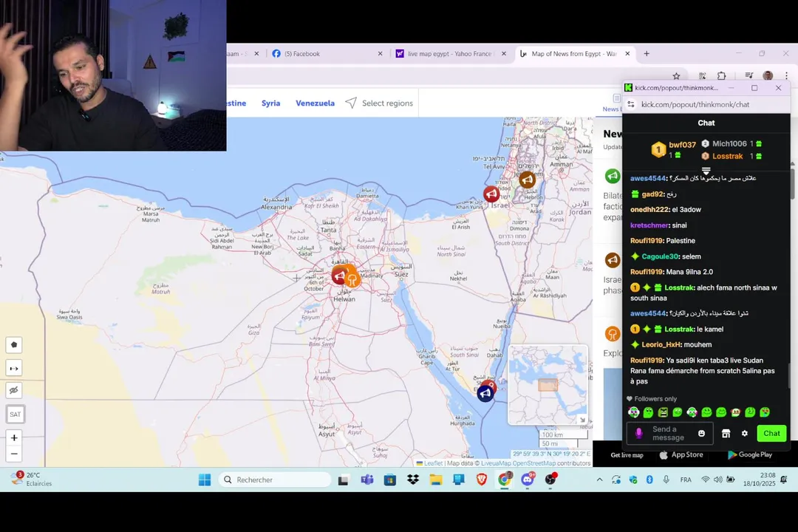Click username Leorio_HxH in chat
This screenshot has height=532, width=798.
(x=660, y=344)
